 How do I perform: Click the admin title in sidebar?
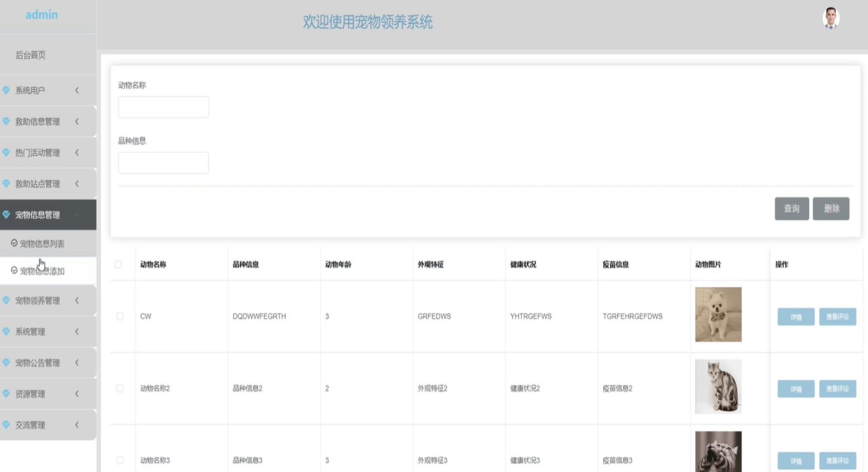(42, 14)
